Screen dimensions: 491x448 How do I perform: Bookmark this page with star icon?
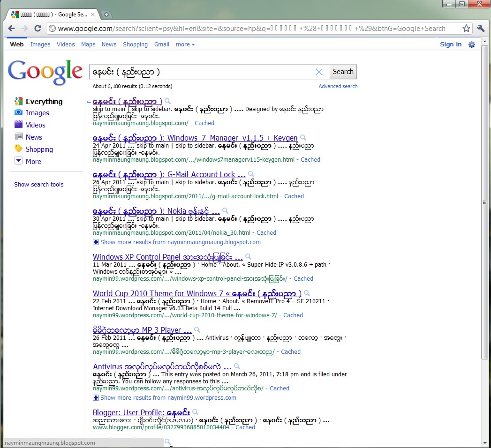tap(466, 29)
